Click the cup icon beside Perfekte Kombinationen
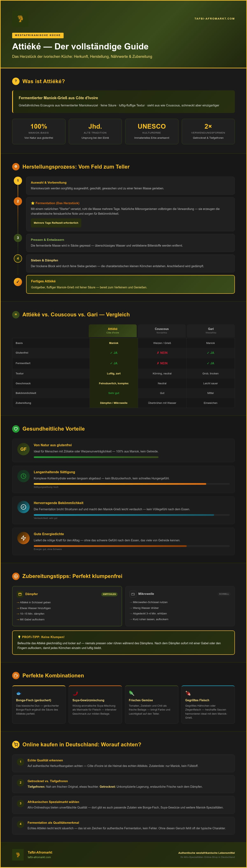 click(16, 675)
